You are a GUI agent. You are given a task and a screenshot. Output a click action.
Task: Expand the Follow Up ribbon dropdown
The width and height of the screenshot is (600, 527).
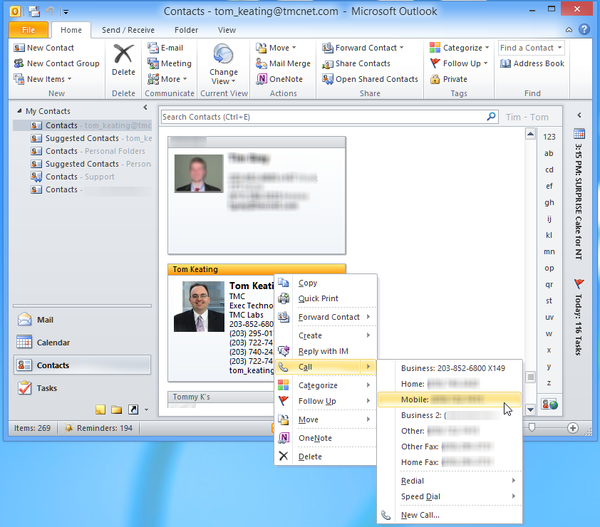pyautogui.click(x=460, y=63)
